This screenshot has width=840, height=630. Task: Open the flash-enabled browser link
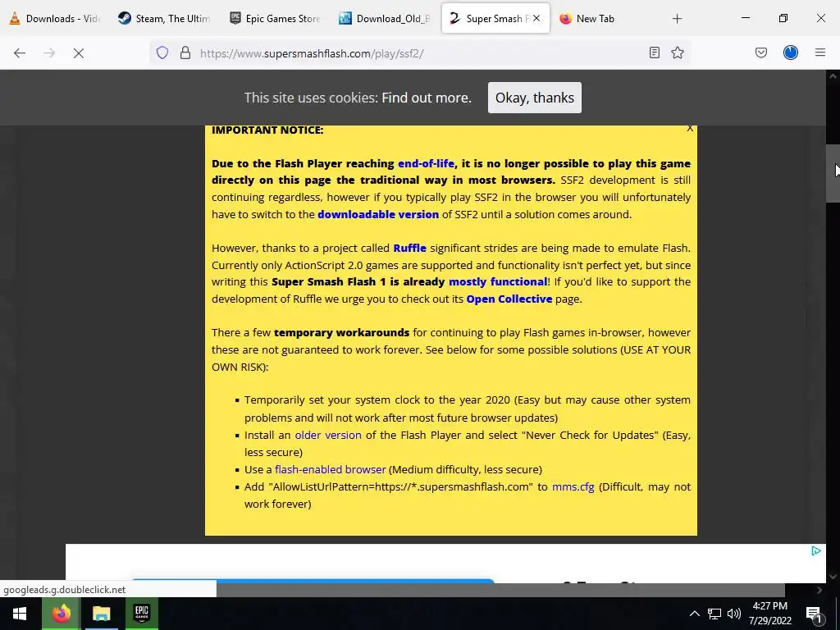point(330,469)
